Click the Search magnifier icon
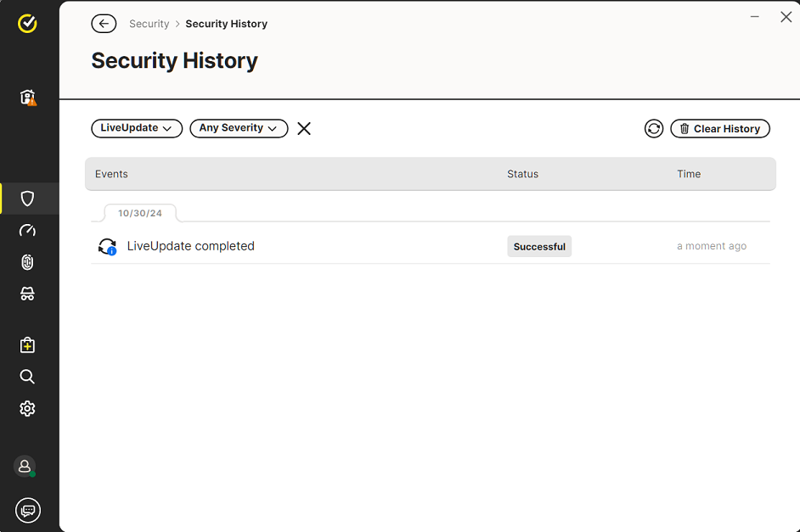800x532 pixels. pyautogui.click(x=27, y=377)
